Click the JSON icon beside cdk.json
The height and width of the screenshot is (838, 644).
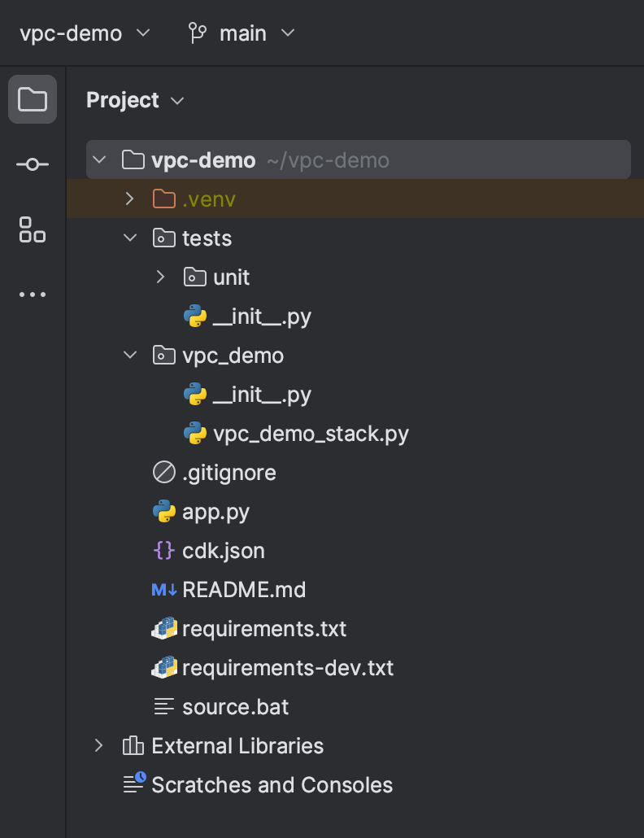coord(163,550)
